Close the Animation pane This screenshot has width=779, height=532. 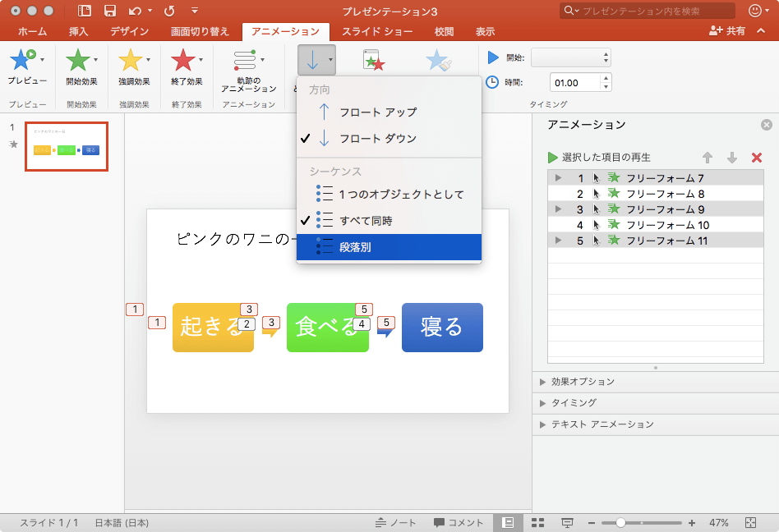click(x=767, y=125)
